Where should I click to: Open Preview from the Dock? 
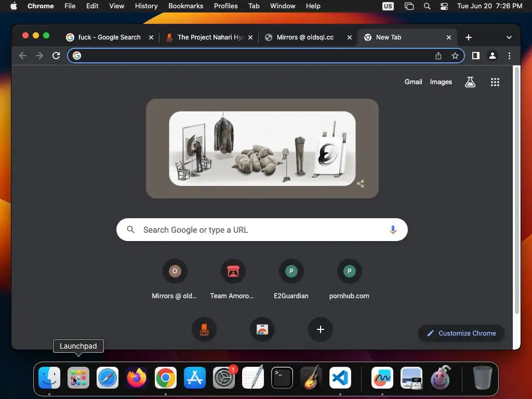point(411,378)
